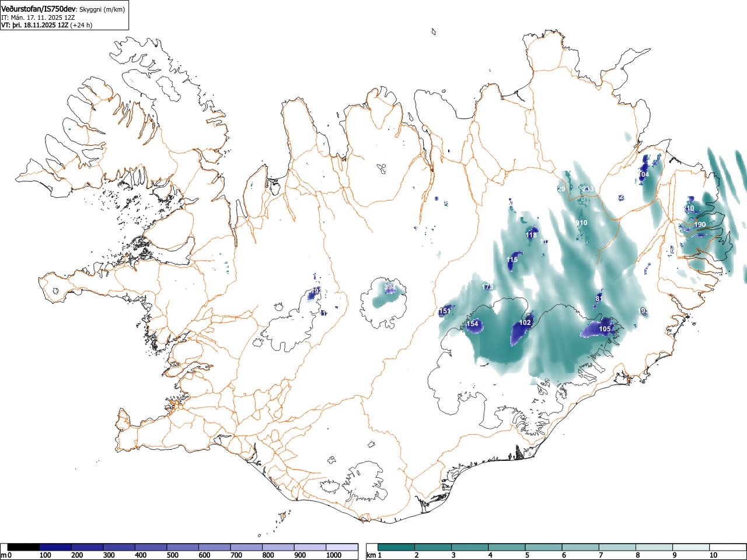Click the 7–8 km legend swatch
747x560 pixels.
pos(617,547)
